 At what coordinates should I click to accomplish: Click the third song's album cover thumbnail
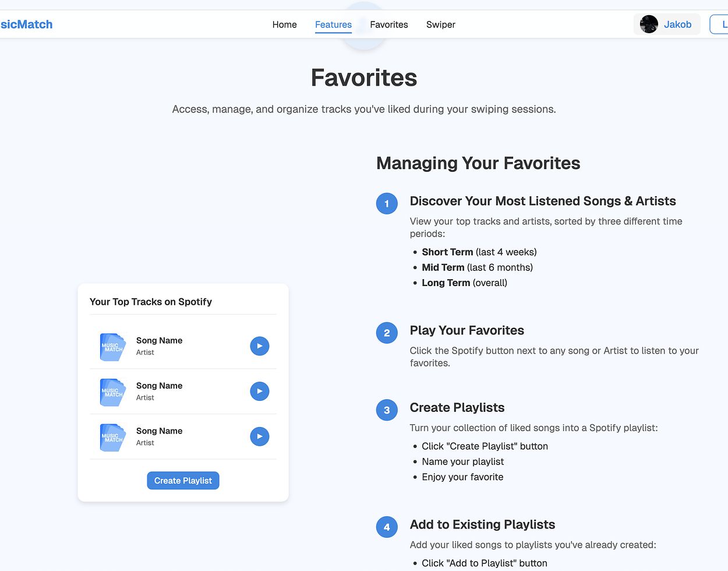pyautogui.click(x=113, y=437)
